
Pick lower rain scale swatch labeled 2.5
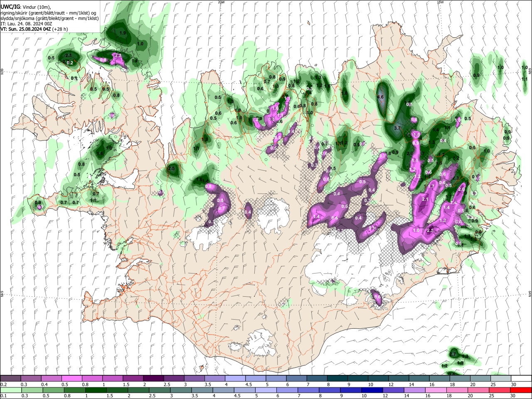(x=159, y=390)
